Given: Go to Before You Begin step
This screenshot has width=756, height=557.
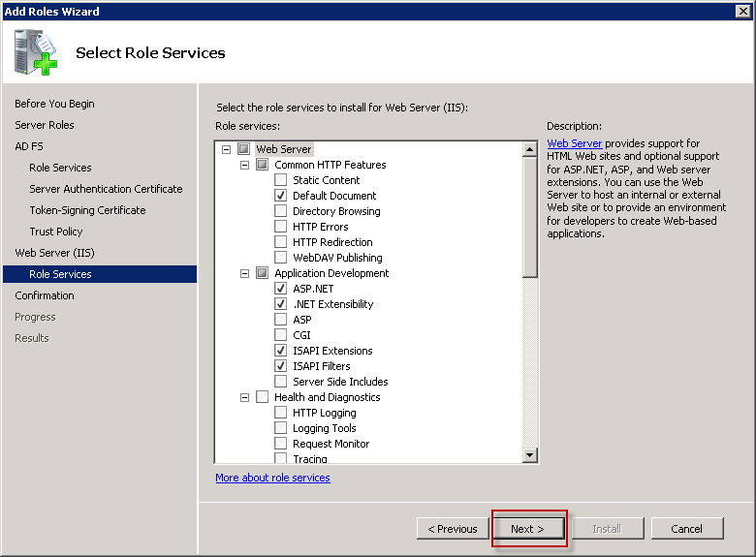Looking at the screenshot, I should pyautogui.click(x=54, y=104).
